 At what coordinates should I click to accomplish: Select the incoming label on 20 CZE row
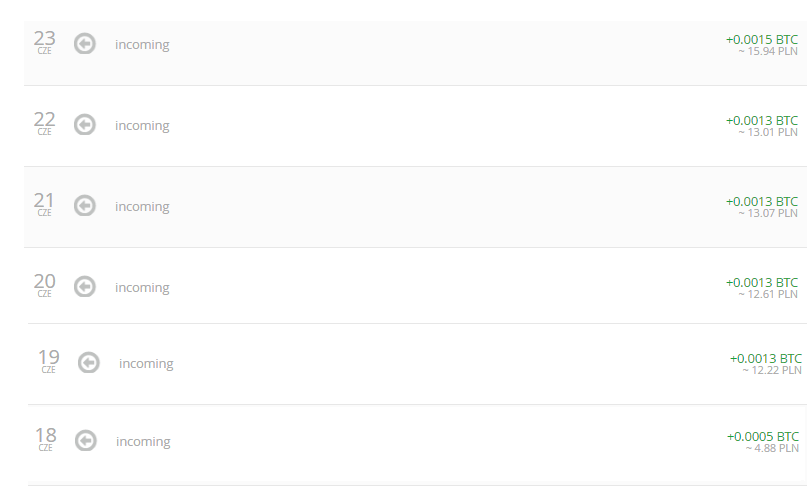(x=142, y=288)
